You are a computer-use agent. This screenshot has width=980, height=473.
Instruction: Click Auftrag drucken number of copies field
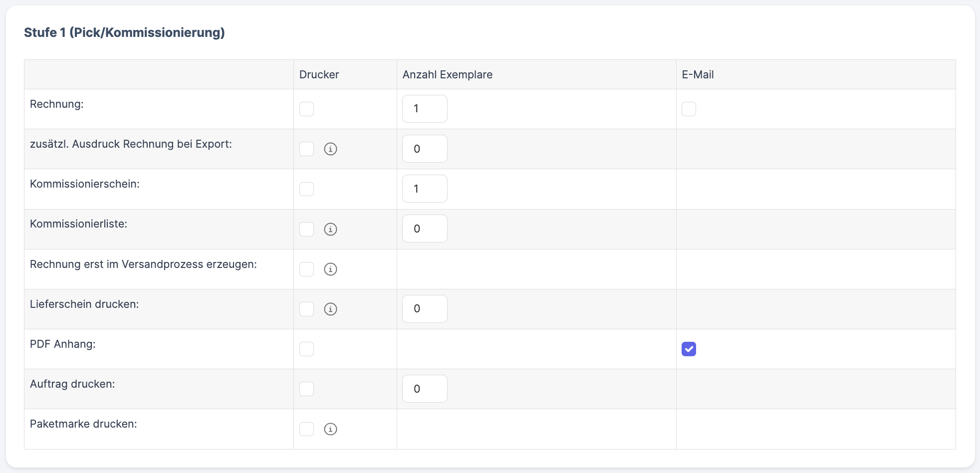pos(425,389)
